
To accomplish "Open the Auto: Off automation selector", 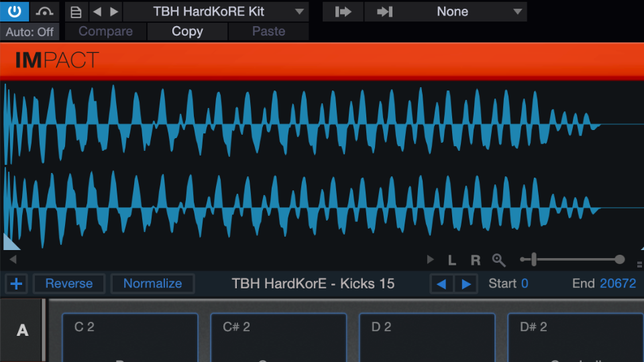I will 30,32.
